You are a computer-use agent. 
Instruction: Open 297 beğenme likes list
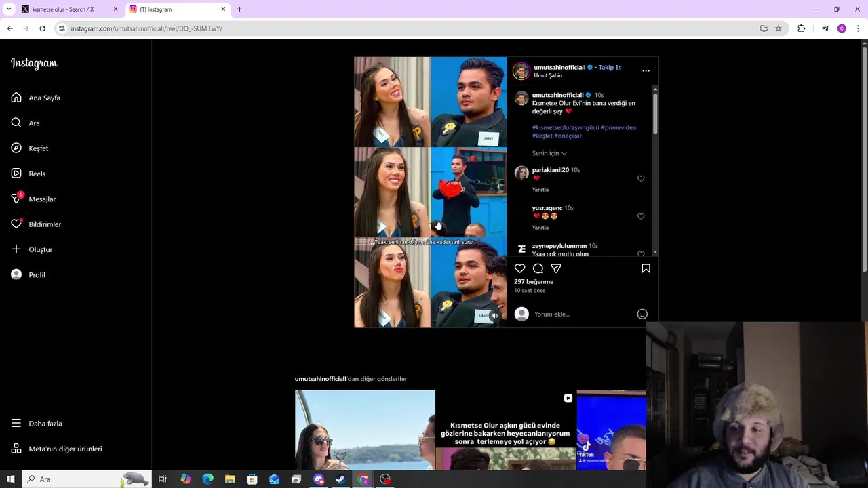[x=534, y=281]
